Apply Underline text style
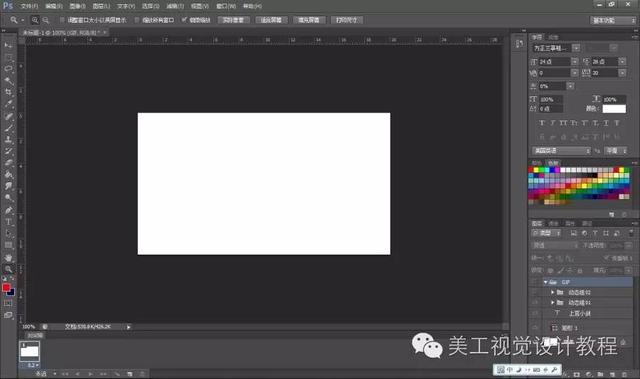The image size is (640, 379). (x=606, y=123)
